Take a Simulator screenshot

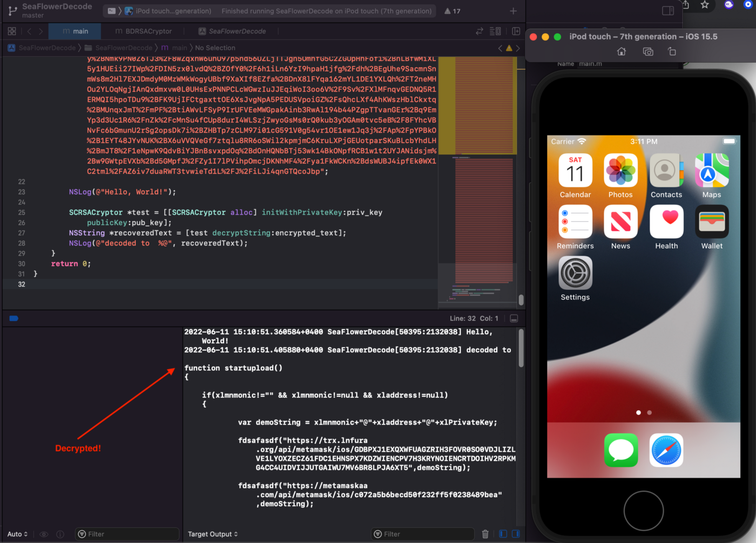tap(648, 52)
